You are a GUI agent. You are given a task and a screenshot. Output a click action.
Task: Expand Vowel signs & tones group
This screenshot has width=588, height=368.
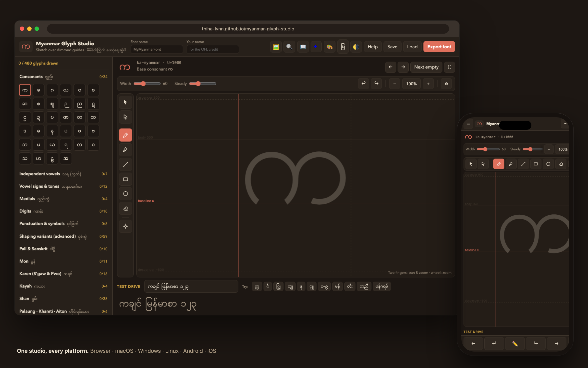click(x=63, y=186)
